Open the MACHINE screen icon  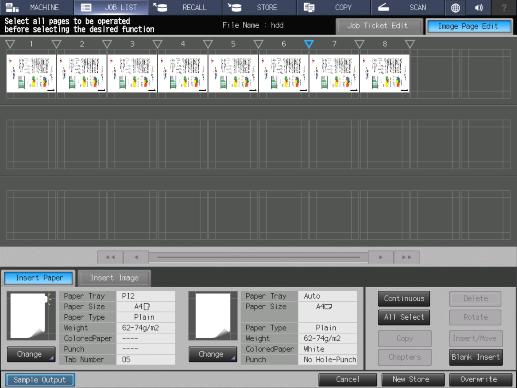pos(37,7)
